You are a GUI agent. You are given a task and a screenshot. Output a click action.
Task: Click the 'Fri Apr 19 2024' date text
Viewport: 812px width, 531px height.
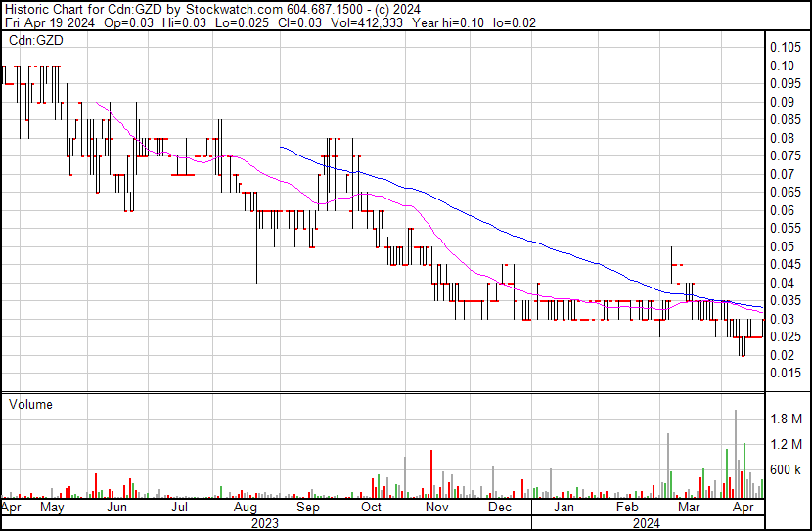50,22
